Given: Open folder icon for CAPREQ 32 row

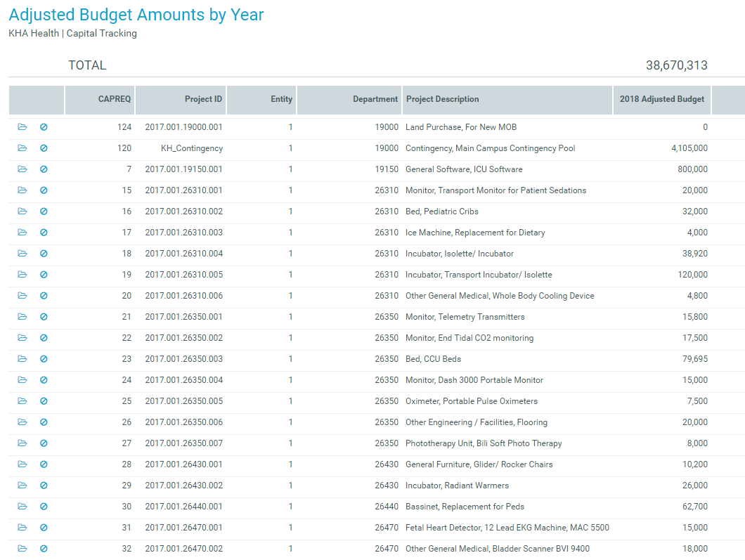Looking at the screenshot, I should pos(22,549).
